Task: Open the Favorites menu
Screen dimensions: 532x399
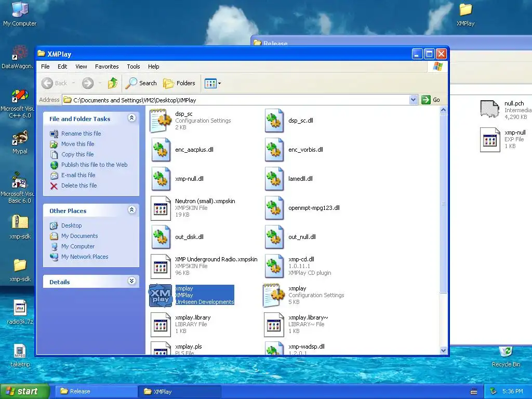Action: [x=107, y=66]
